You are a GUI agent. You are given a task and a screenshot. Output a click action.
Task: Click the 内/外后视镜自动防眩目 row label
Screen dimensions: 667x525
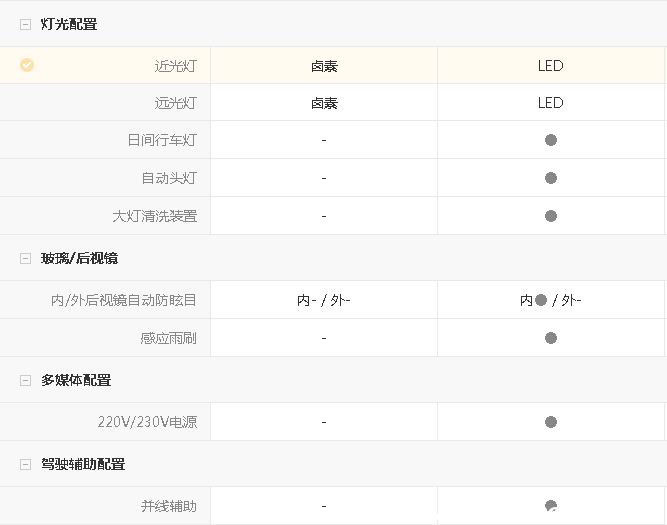point(124,300)
